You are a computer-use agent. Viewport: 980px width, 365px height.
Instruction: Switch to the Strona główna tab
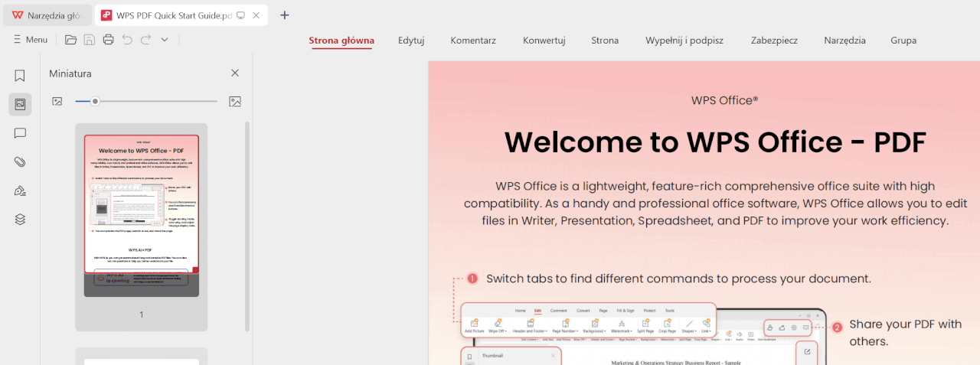(341, 41)
